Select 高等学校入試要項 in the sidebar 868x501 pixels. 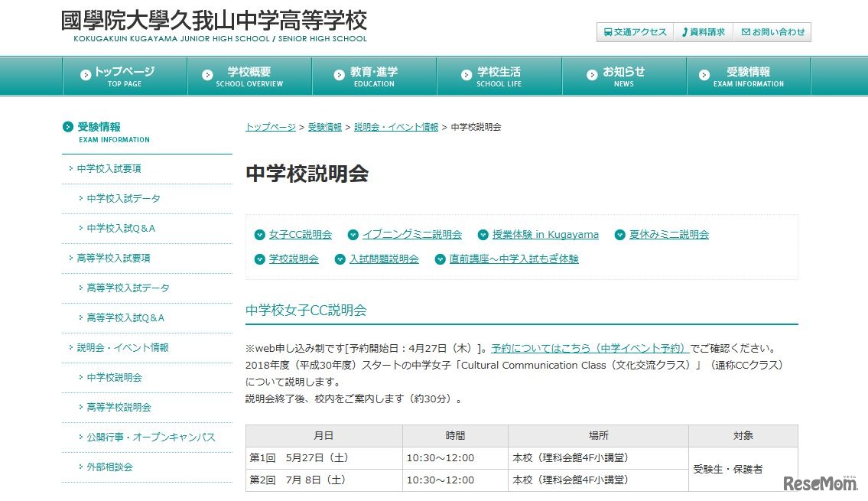pos(113,259)
